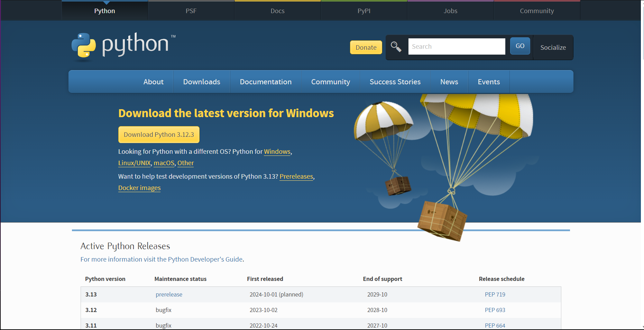Open the Python Developer's Guide link
This screenshot has height=330, width=644.
162,260
